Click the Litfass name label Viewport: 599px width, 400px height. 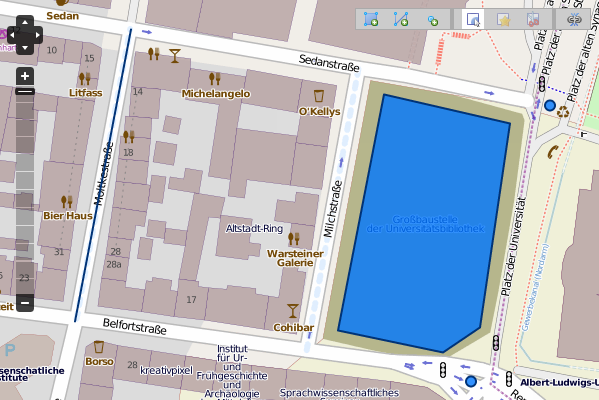point(86,93)
